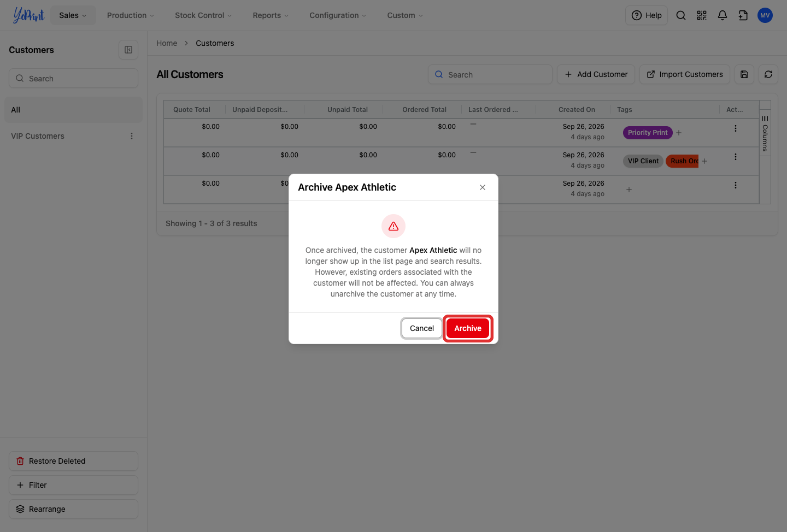Open the Columns side panel
787x532 pixels.
pos(765,134)
